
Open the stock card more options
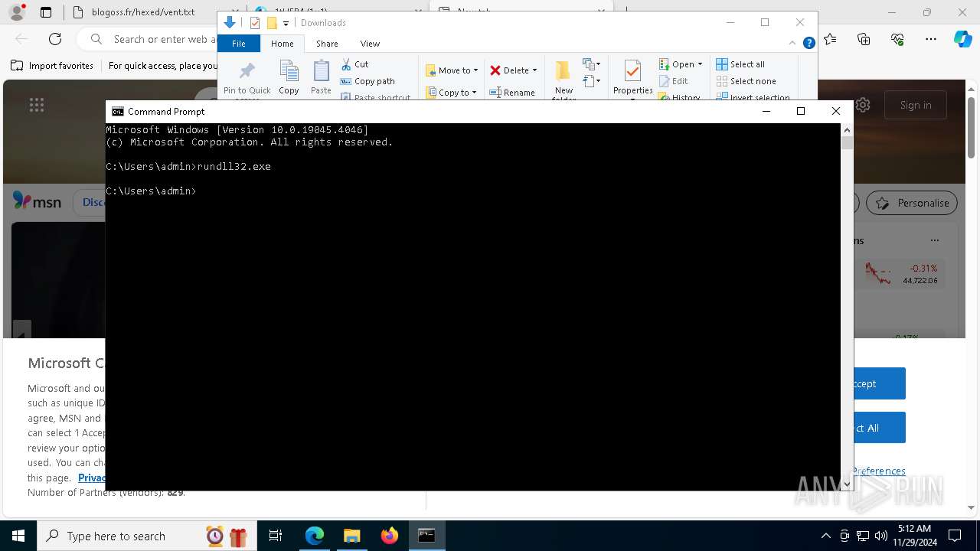935,240
